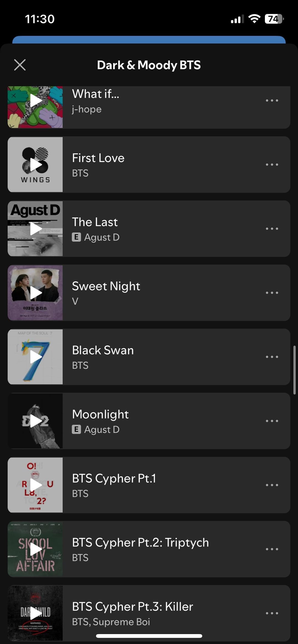This screenshot has height=644, width=298.
Task: Select the Black Swan song title
Action: 103,350
